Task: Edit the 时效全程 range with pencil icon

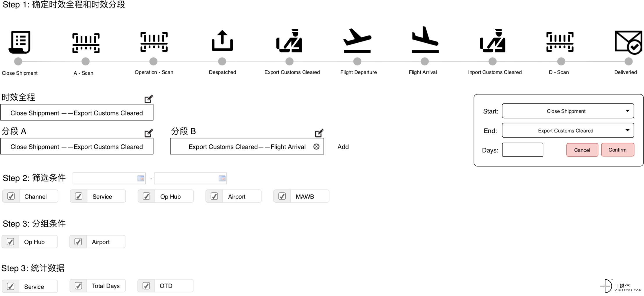Action: (149, 99)
